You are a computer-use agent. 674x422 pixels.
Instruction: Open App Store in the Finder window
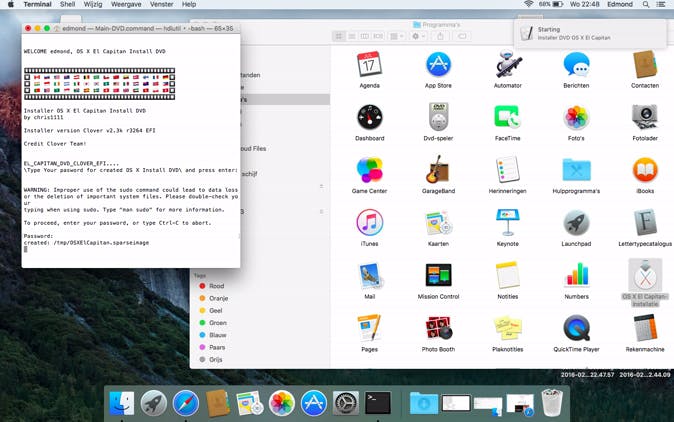tap(438, 64)
